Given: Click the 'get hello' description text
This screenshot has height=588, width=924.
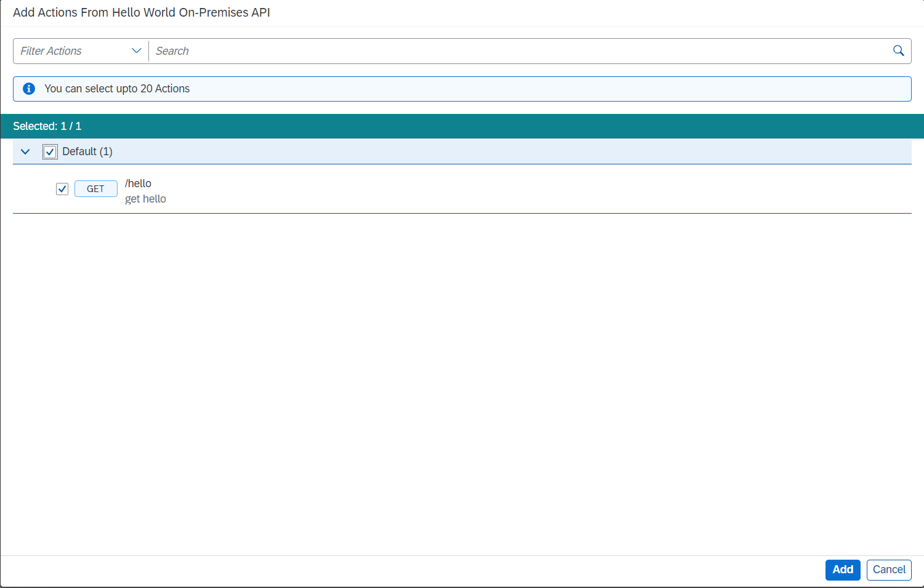Looking at the screenshot, I should tap(145, 198).
